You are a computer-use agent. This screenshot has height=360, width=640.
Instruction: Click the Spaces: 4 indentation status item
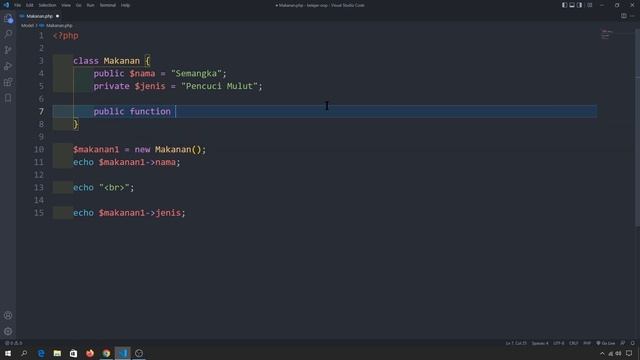(540, 343)
